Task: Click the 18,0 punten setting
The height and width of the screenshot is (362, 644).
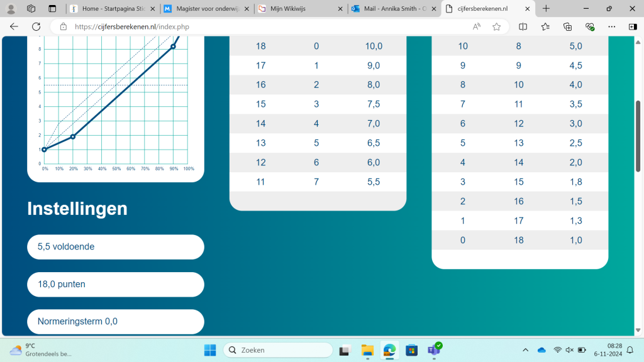Action: point(116,284)
